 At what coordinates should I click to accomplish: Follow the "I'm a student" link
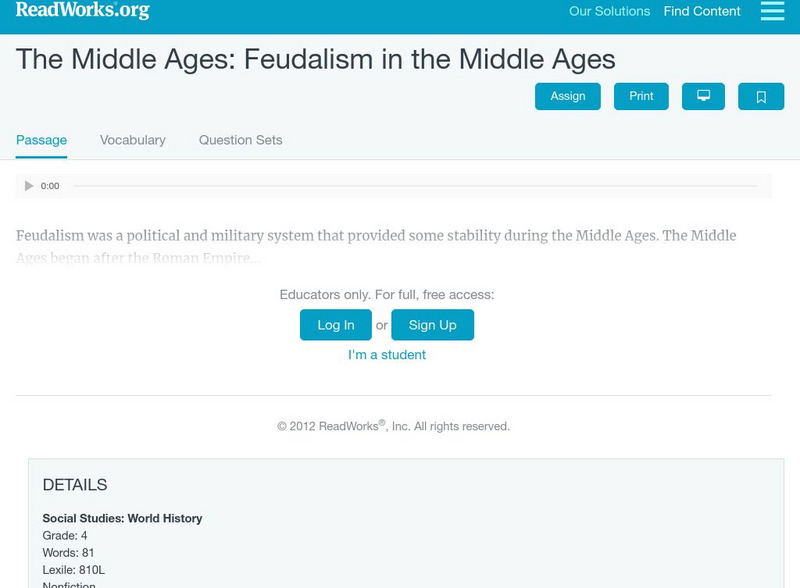387,355
